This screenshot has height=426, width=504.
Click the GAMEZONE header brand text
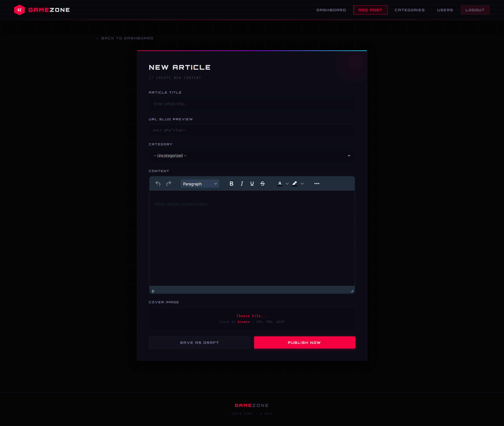pos(49,10)
